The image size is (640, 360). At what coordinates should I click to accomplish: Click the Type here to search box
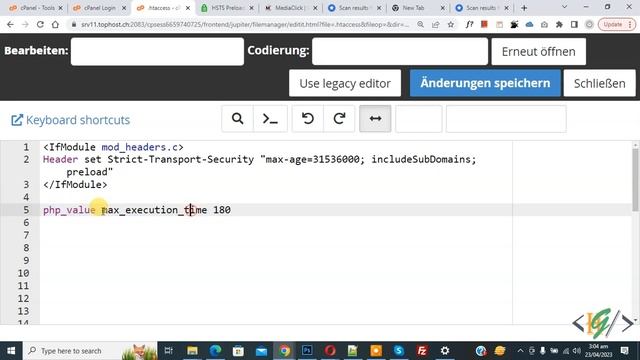click(x=90, y=351)
